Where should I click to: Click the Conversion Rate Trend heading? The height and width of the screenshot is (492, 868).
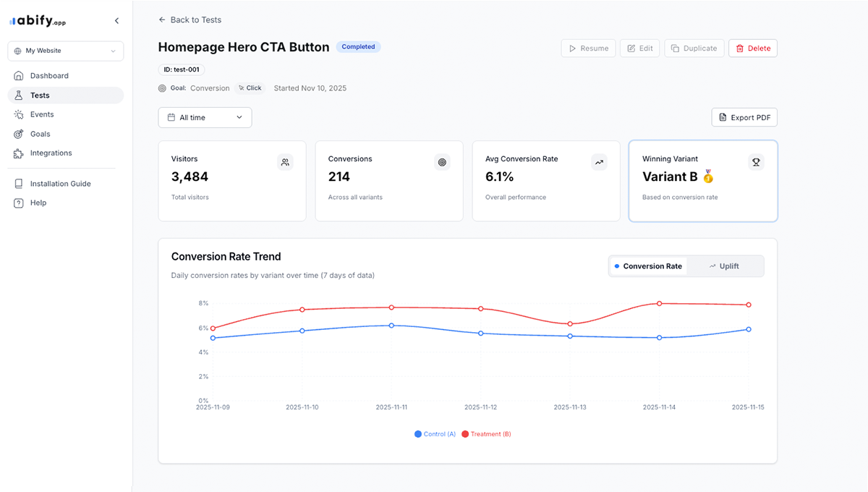[x=226, y=256]
